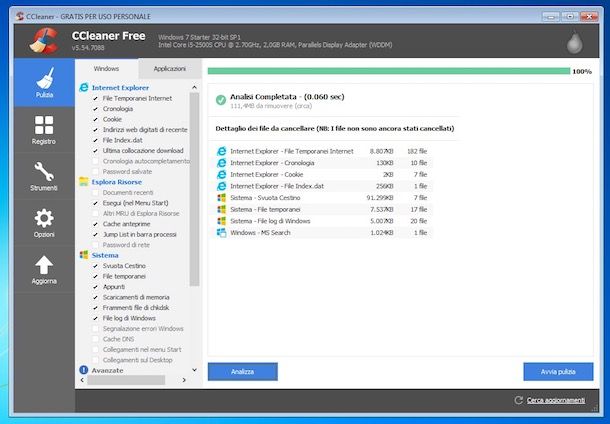The image size is (610, 424).
Task: Toggle the IE Cronologia checkbox
Action: tap(95, 109)
